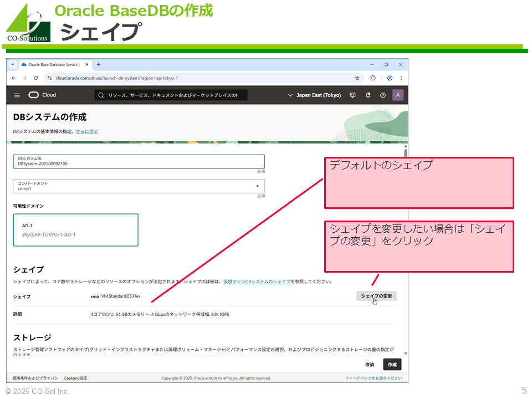Open the Chrome profile icon
Viewport: 532px width, 399px height.
click(x=390, y=78)
